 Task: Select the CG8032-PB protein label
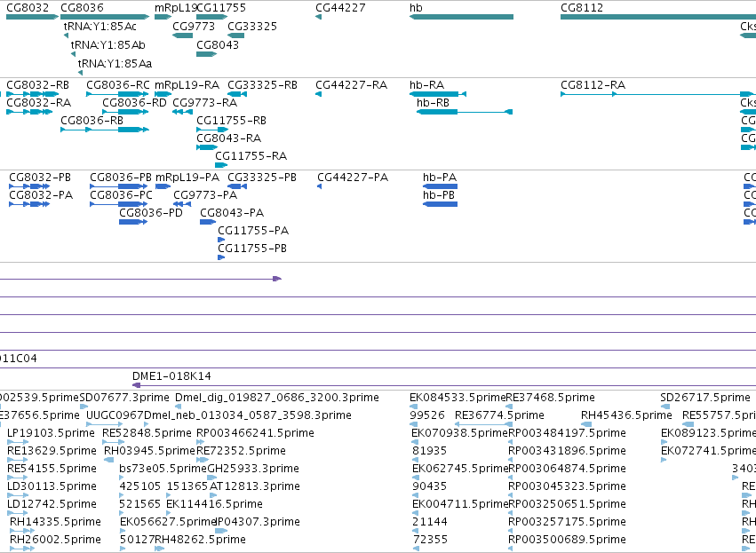(x=40, y=178)
